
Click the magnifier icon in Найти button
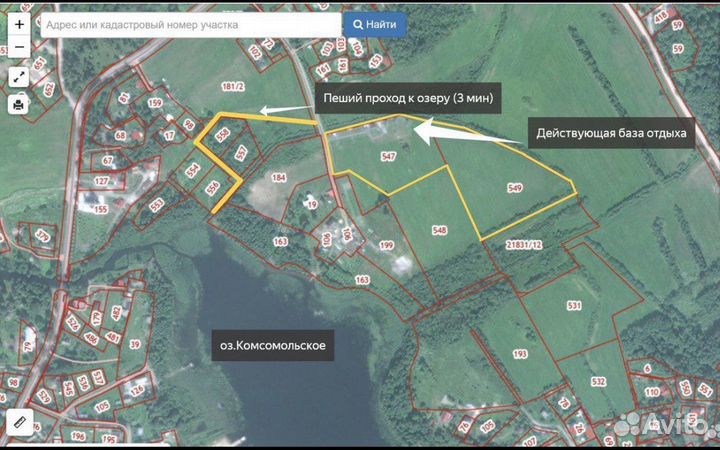pos(357,24)
